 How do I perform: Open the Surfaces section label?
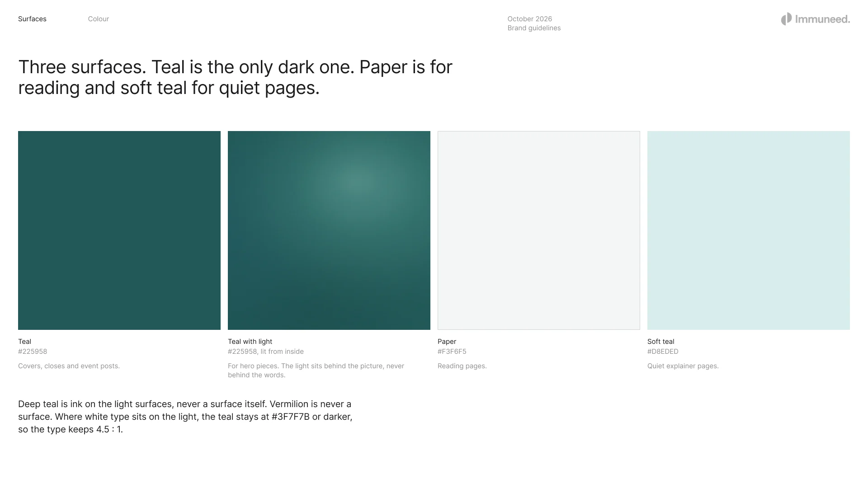coord(32,19)
